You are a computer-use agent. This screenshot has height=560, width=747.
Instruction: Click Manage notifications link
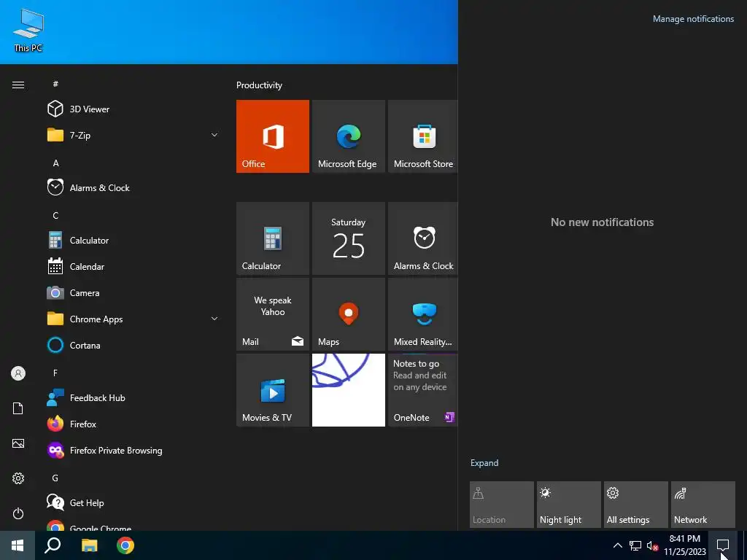coord(693,19)
